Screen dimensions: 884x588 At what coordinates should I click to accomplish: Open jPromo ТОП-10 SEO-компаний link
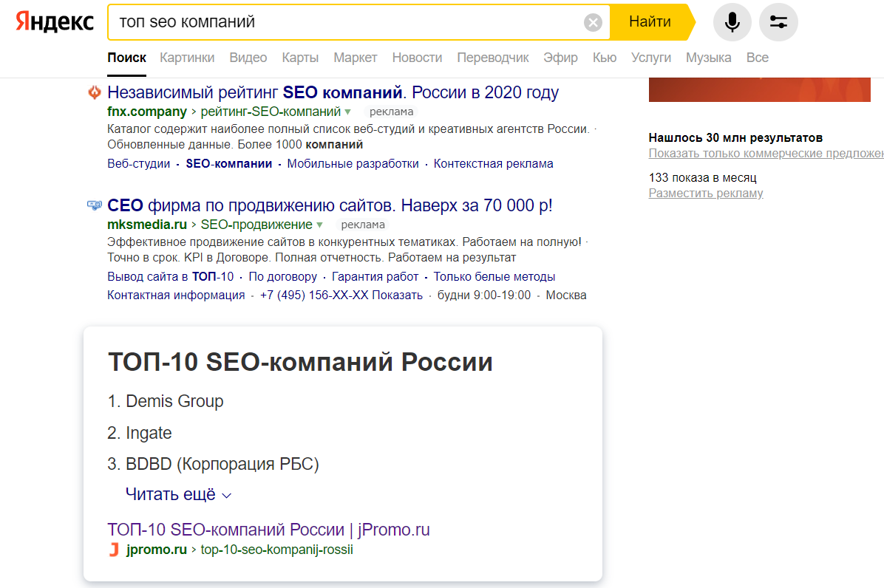tap(268, 530)
